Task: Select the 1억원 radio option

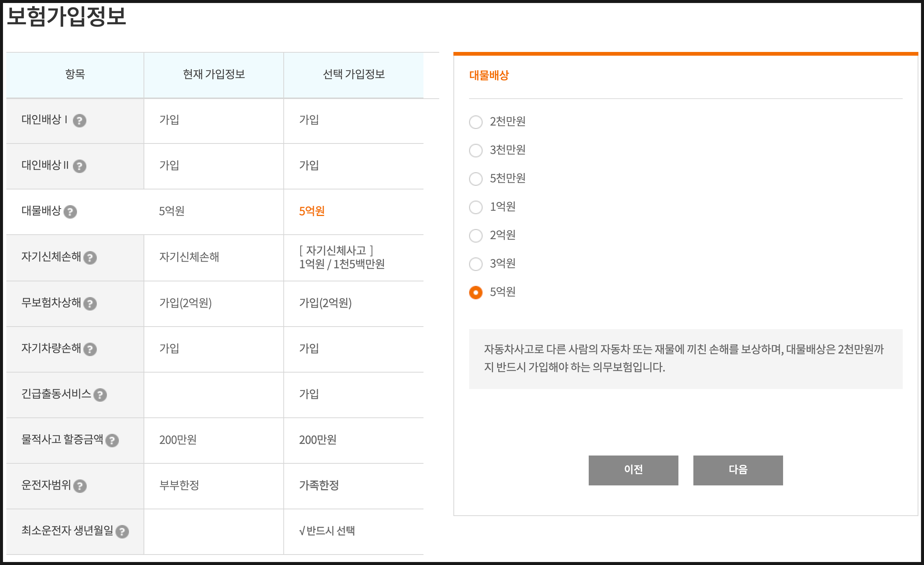Action: (475, 207)
